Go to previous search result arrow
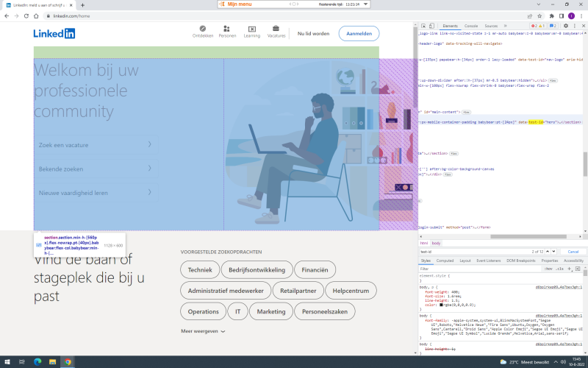Viewport: 588px width, 368px height. click(548, 252)
